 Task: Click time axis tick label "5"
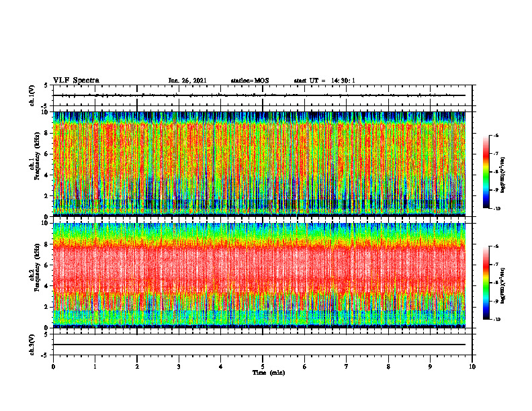(263, 367)
